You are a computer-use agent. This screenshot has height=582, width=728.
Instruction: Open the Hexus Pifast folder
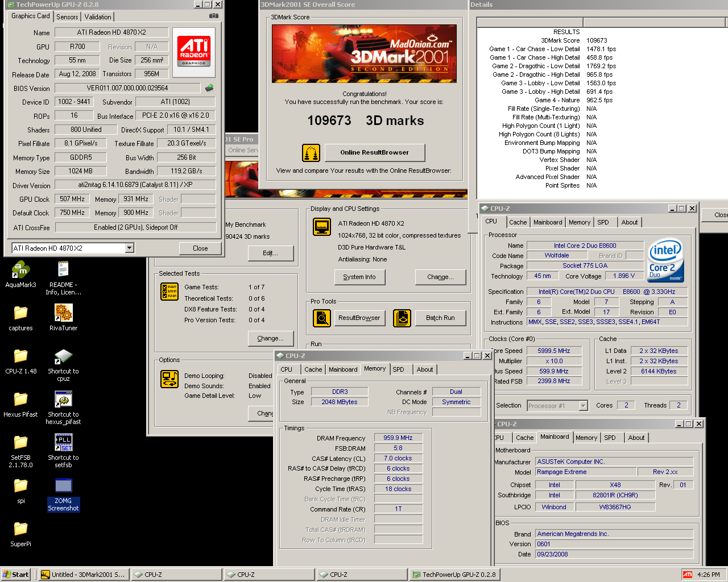tap(20, 405)
